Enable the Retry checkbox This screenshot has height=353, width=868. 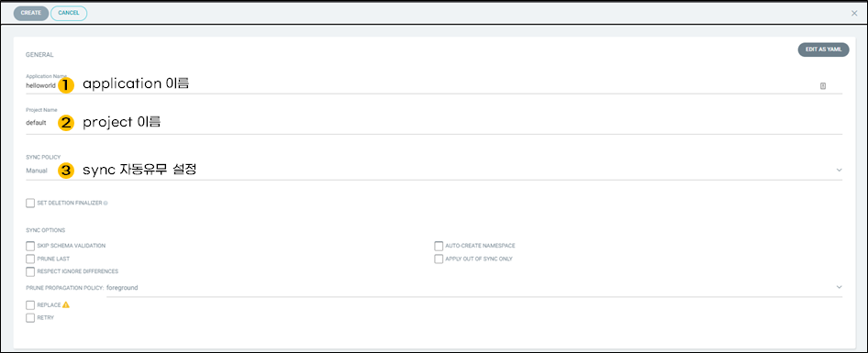tap(30, 317)
